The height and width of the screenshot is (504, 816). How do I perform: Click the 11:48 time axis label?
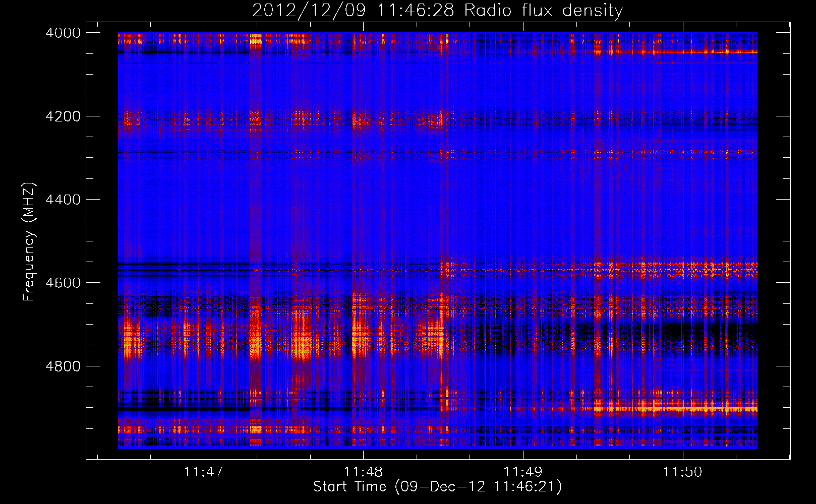coord(363,472)
